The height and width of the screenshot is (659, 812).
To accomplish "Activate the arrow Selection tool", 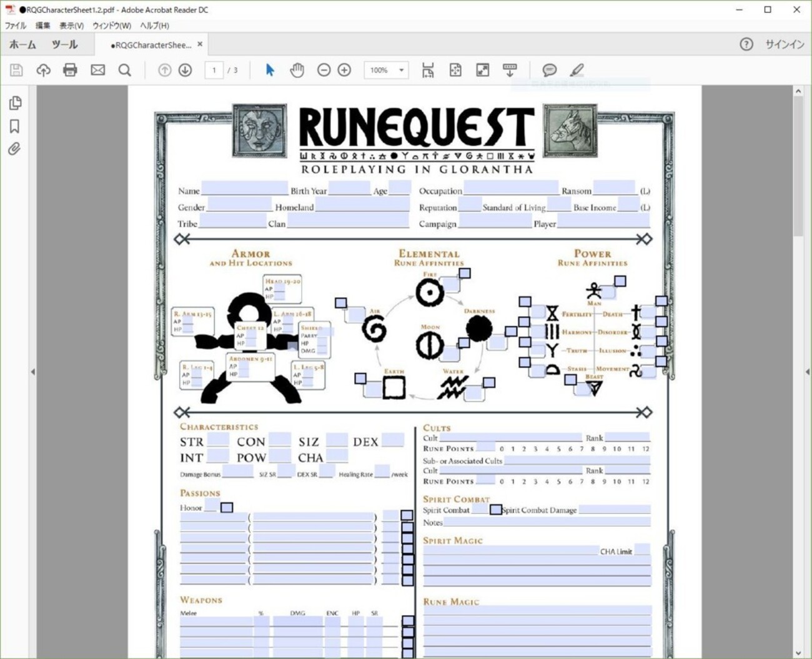I will point(270,70).
